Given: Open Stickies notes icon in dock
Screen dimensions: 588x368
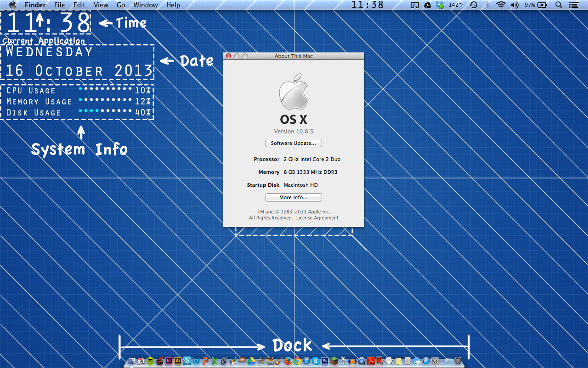Looking at the screenshot, I should 398,361.
